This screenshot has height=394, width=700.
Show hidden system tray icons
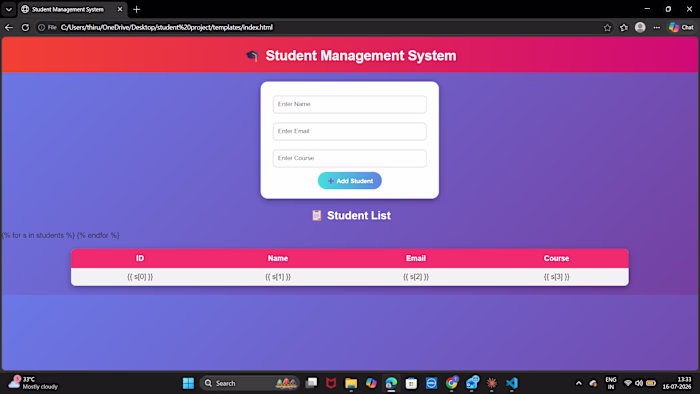point(579,383)
